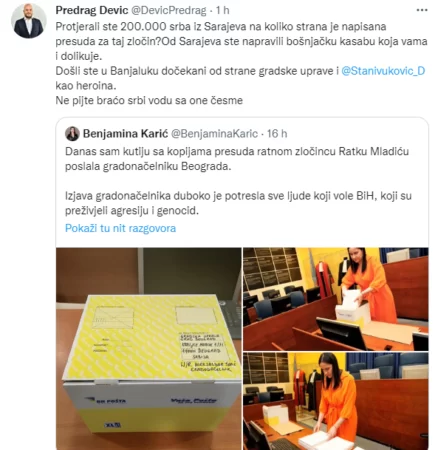Open the @DevicPredrag handle link
438x450 pixels.
[169, 10]
